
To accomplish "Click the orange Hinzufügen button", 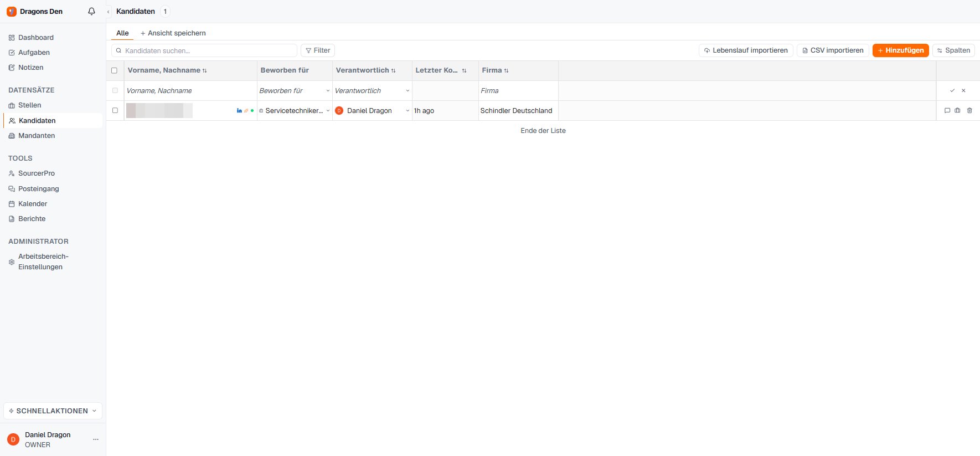I will coord(900,50).
